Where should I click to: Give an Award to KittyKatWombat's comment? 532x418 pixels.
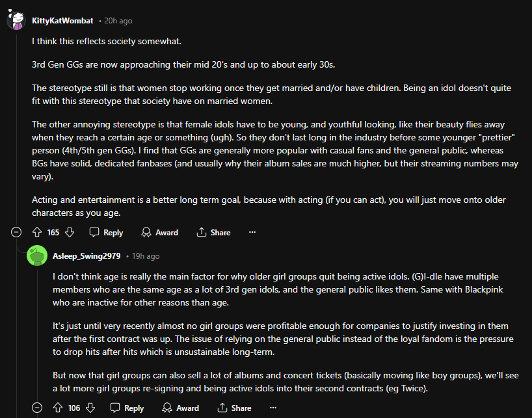(159, 232)
